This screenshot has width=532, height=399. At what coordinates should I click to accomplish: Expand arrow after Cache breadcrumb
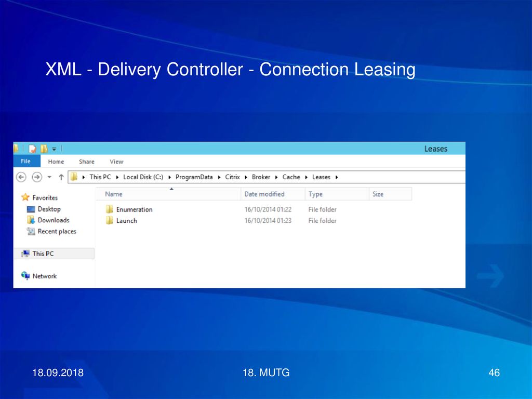coord(306,177)
